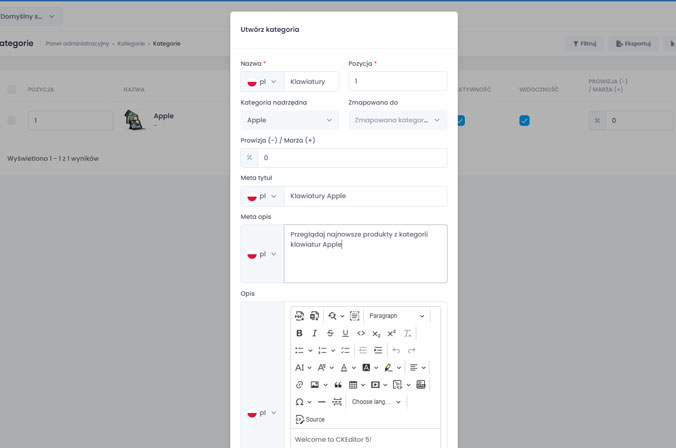Open the font color picker

[x=344, y=368]
